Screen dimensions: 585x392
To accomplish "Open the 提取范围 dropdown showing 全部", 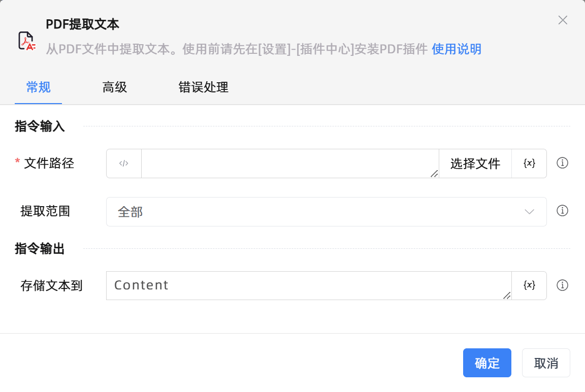I will pos(327,211).
